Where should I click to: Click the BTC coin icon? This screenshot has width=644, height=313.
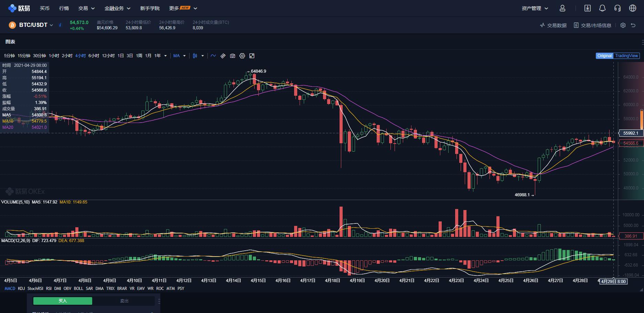(12, 25)
